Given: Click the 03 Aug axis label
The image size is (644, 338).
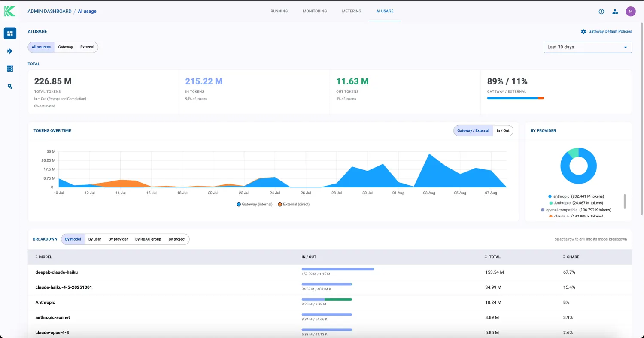Looking at the screenshot, I should click(x=429, y=193).
